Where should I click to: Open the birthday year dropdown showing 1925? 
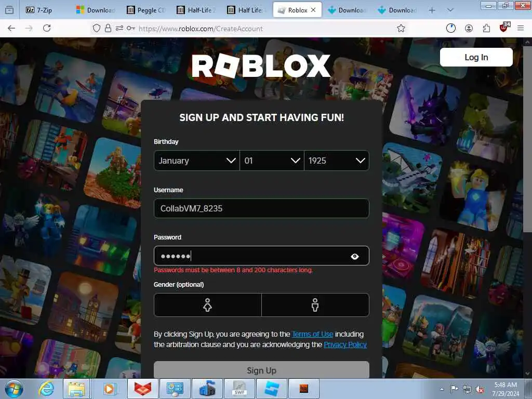click(x=337, y=161)
